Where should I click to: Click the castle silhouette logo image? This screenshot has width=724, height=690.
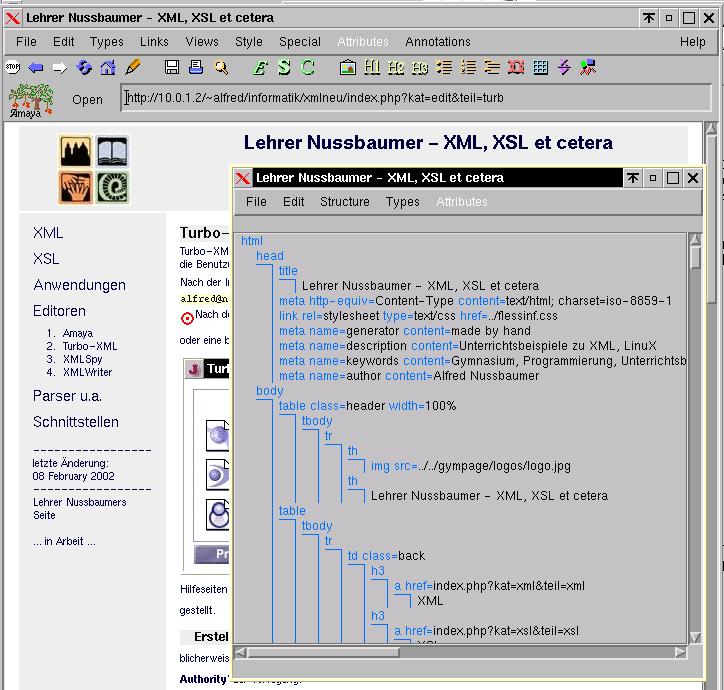click(75, 151)
